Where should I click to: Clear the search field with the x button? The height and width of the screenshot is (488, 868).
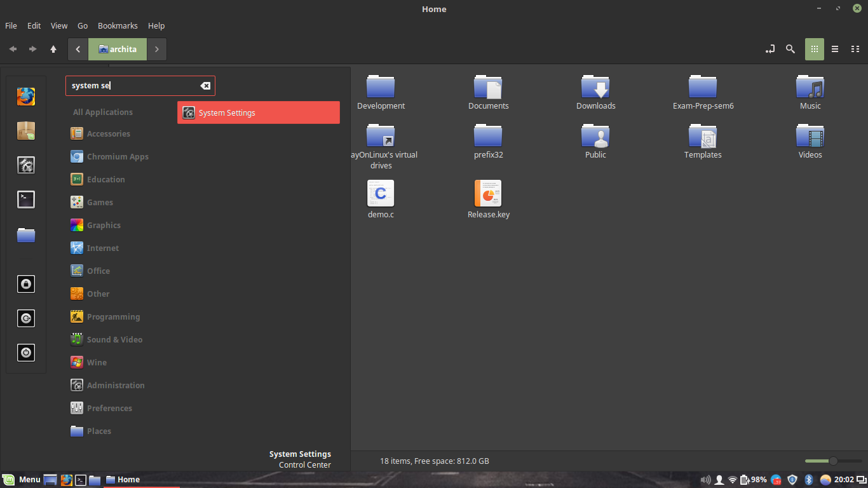(205, 85)
